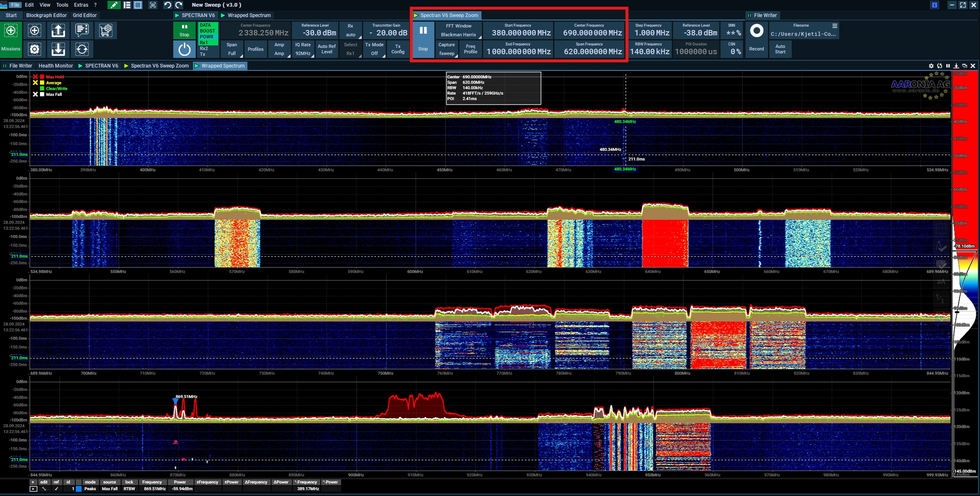Toggle the Average trace checkbox
The image size is (980, 496).
[x=36, y=83]
